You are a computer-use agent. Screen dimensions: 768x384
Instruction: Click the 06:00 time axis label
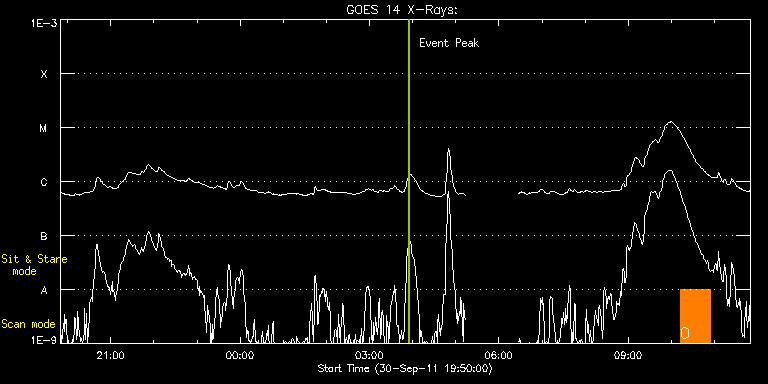pos(498,356)
